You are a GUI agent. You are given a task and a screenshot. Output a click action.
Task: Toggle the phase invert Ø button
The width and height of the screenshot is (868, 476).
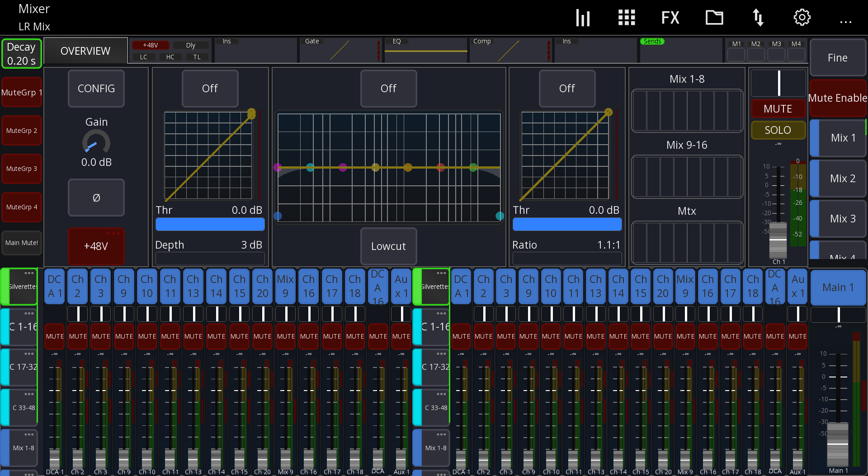click(x=96, y=198)
